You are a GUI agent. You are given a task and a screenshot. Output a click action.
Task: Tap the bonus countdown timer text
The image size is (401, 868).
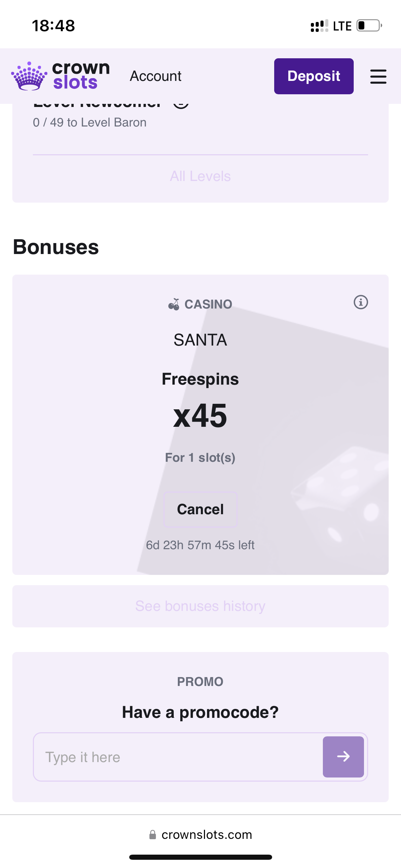200,545
